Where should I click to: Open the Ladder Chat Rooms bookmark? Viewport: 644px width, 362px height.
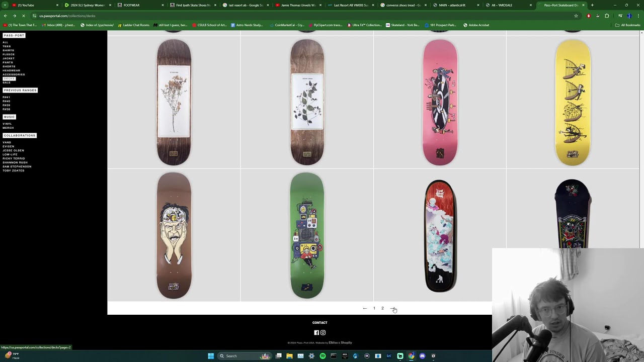[x=133, y=25]
